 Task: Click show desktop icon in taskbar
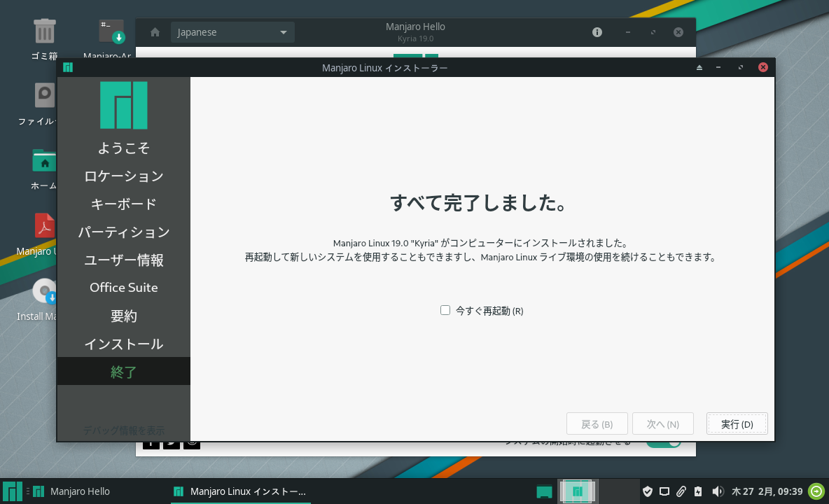544,492
